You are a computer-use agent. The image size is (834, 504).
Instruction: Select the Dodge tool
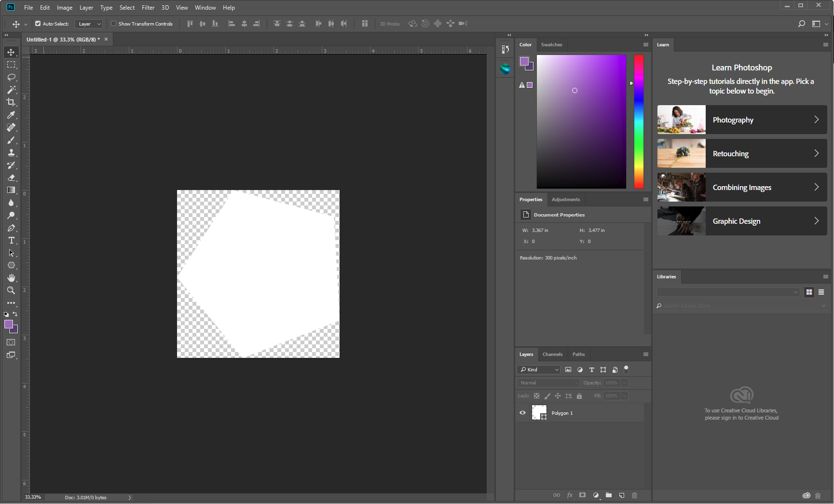[11, 215]
